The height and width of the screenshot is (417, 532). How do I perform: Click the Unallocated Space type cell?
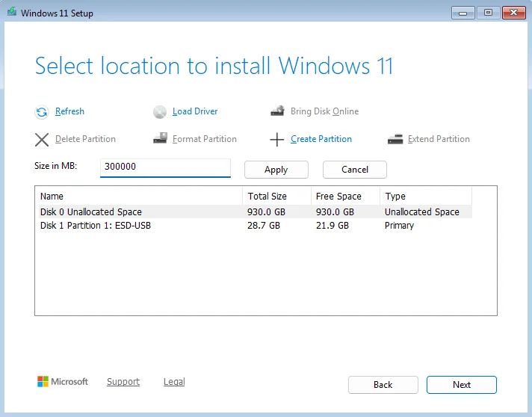(x=421, y=211)
